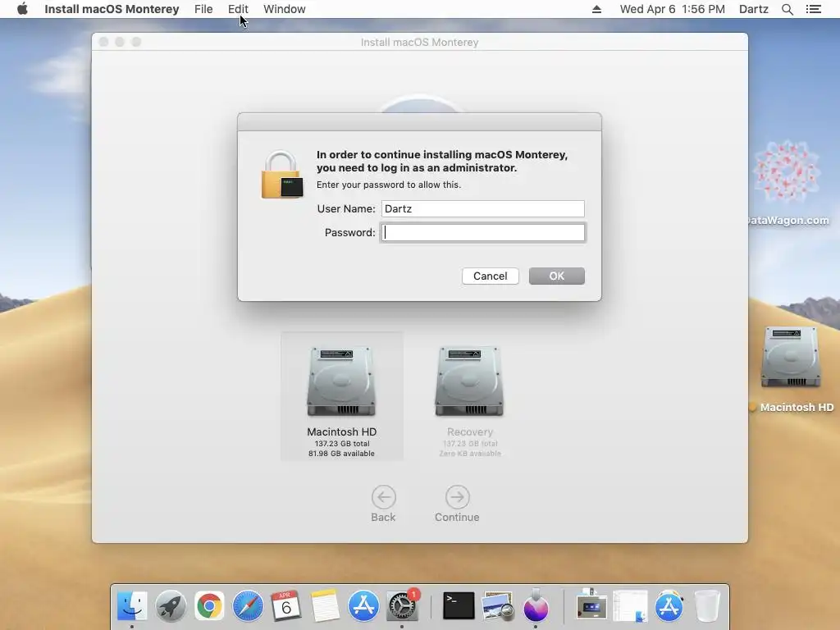Open the App Store in the Dock
Image resolution: width=840 pixels, height=630 pixels.
pos(363,606)
